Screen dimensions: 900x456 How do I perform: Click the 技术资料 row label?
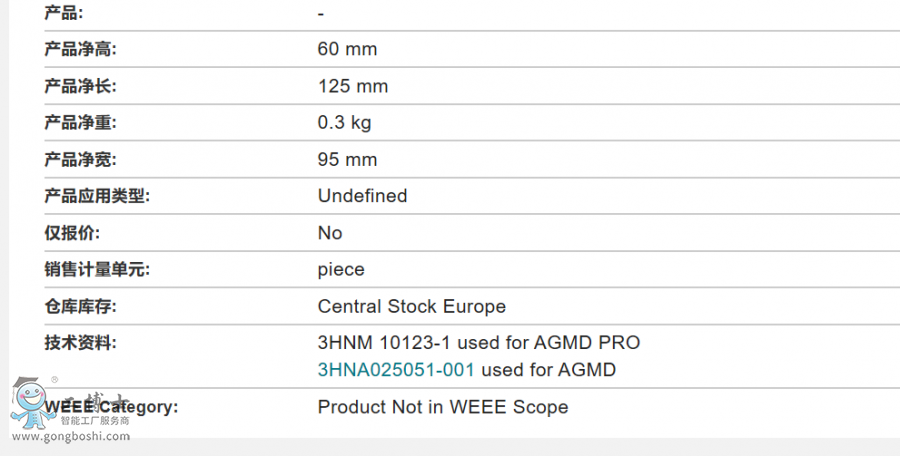[x=80, y=343]
